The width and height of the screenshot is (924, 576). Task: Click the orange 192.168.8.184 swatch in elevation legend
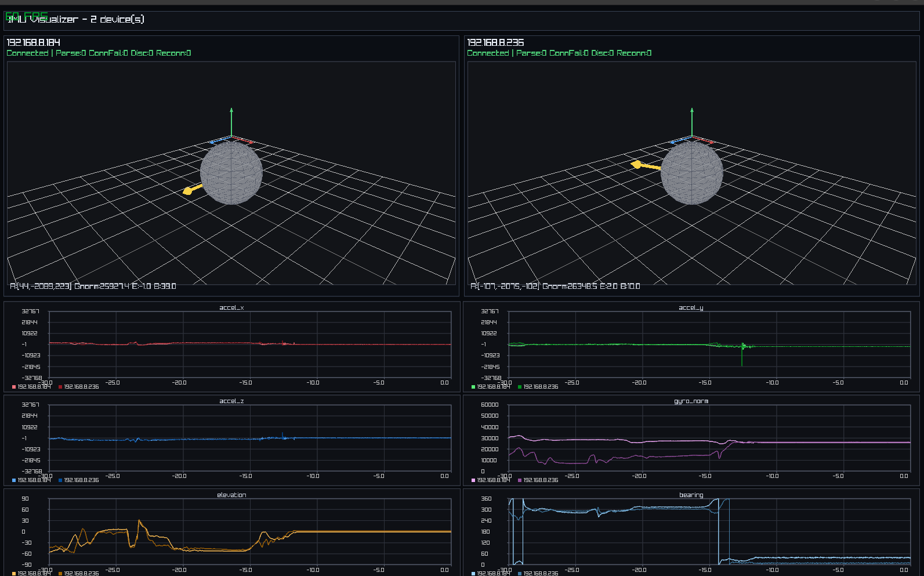coord(14,573)
